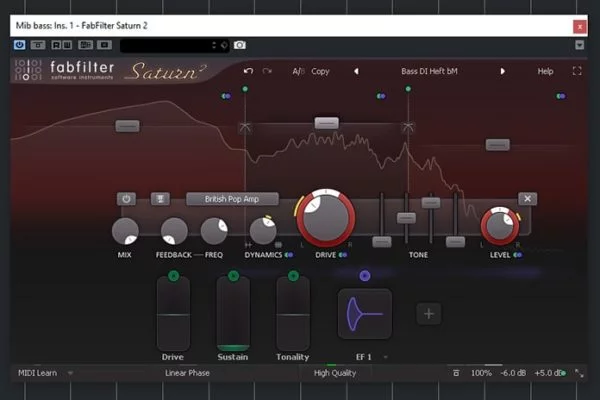Click icon between band power and British Pop Amp
This screenshot has height=400, width=600.
click(160, 199)
